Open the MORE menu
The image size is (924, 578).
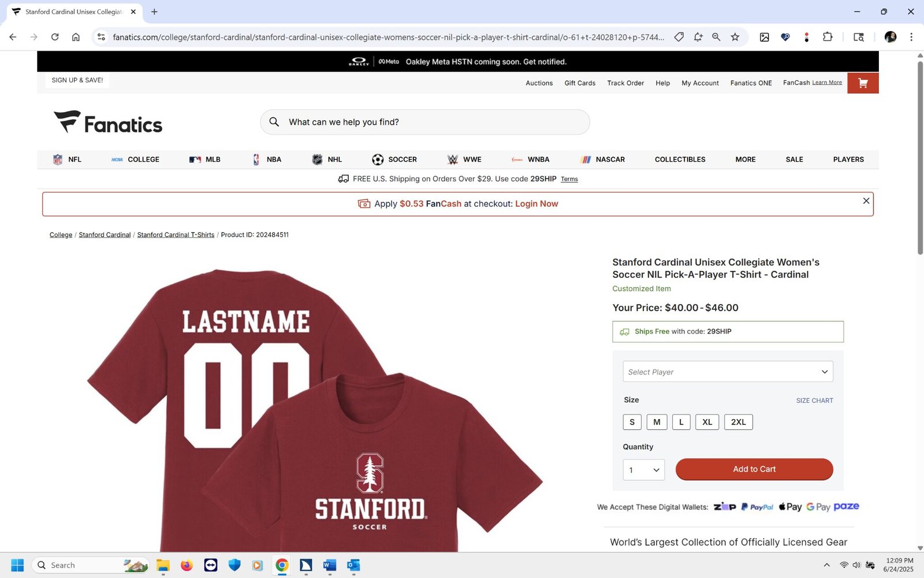[x=745, y=160]
